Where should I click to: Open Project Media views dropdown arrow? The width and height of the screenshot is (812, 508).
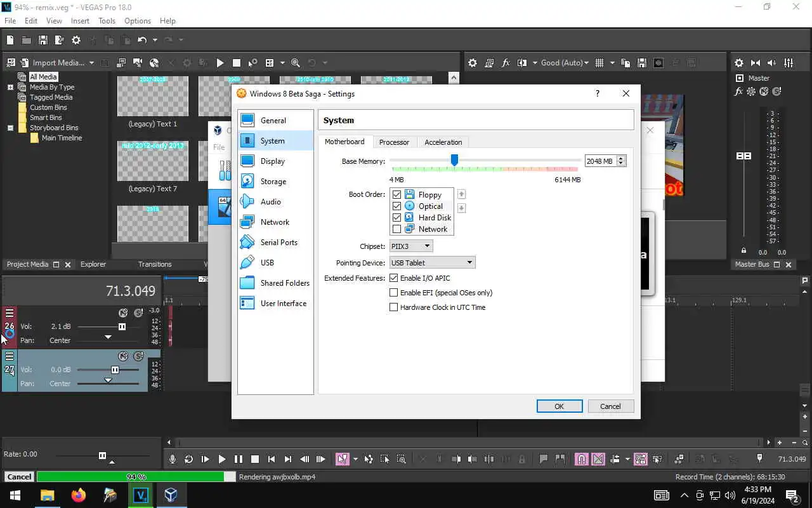(x=282, y=63)
